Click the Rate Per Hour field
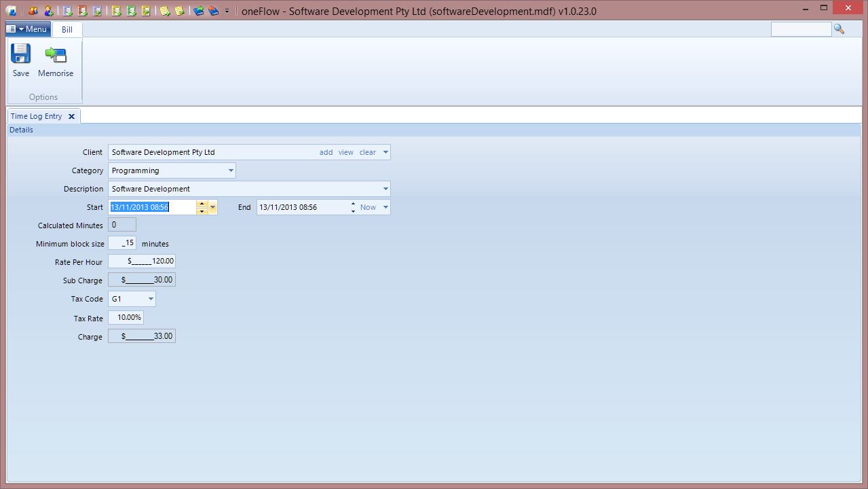868x489 pixels. (142, 261)
